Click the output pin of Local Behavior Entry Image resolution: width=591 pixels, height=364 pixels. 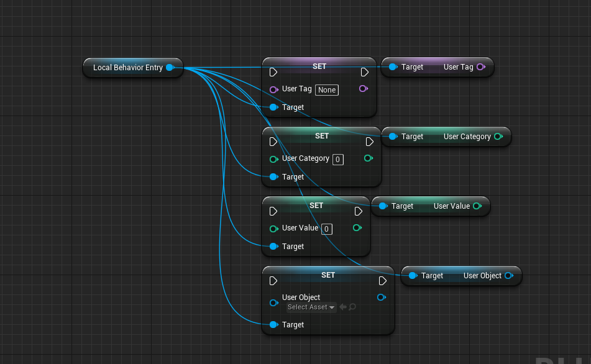click(169, 67)
